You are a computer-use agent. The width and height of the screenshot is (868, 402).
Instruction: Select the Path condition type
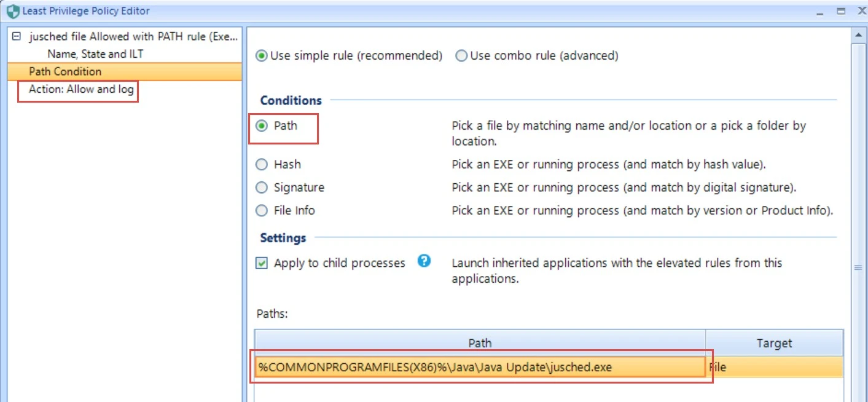tap(262, 125)
